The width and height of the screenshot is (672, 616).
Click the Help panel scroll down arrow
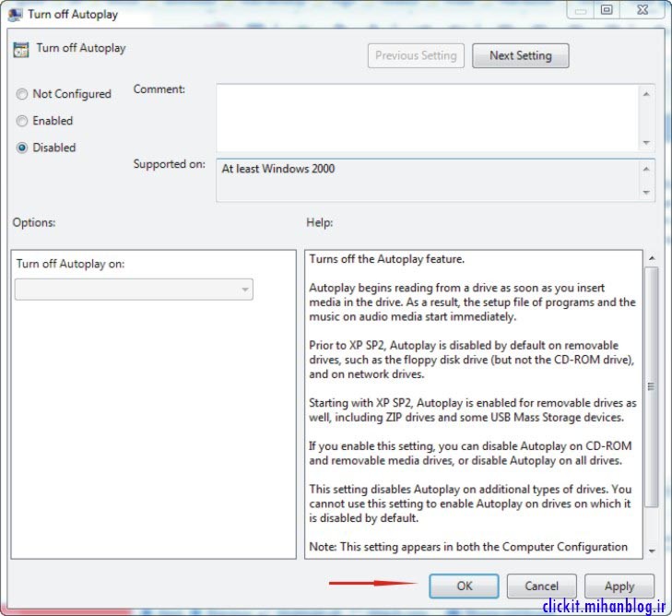[652, 551]
